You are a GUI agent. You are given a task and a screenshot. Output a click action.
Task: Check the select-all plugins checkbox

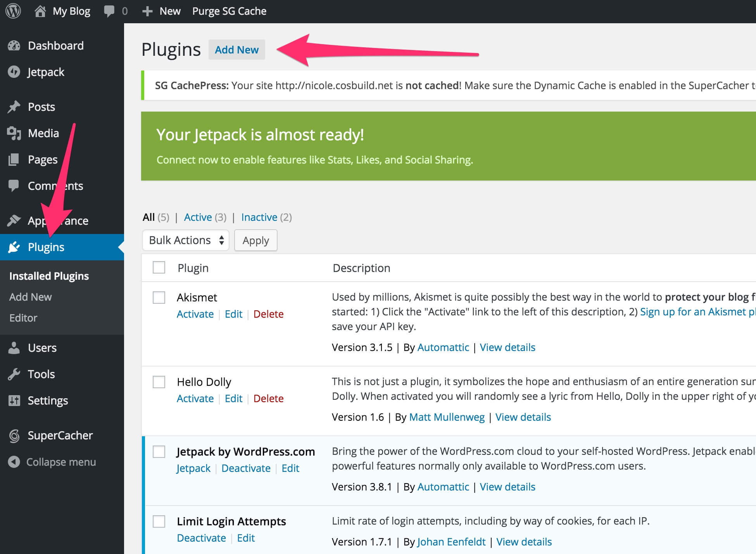tap(159, 267)
